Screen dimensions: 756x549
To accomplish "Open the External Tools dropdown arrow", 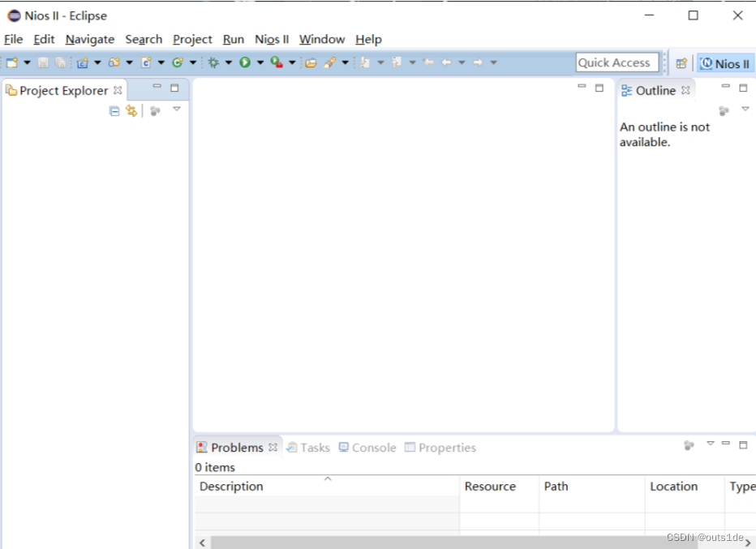I will pyautogui.click(x=292, y=62).
